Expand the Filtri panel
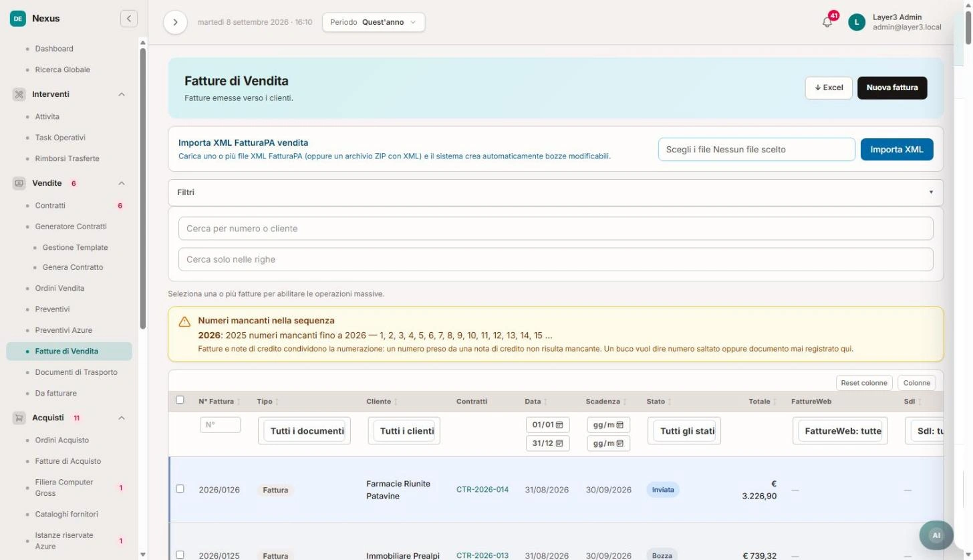 pos(556,192)
